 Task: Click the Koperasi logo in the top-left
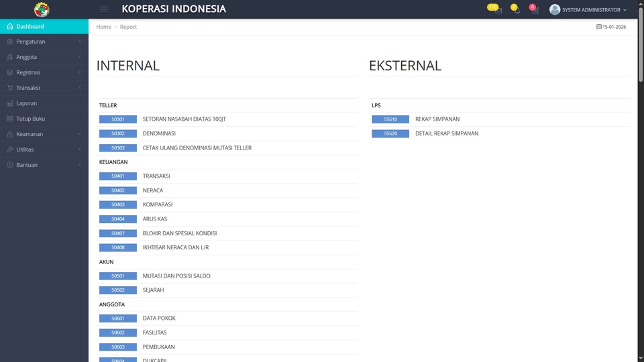[x=42, y=9]
